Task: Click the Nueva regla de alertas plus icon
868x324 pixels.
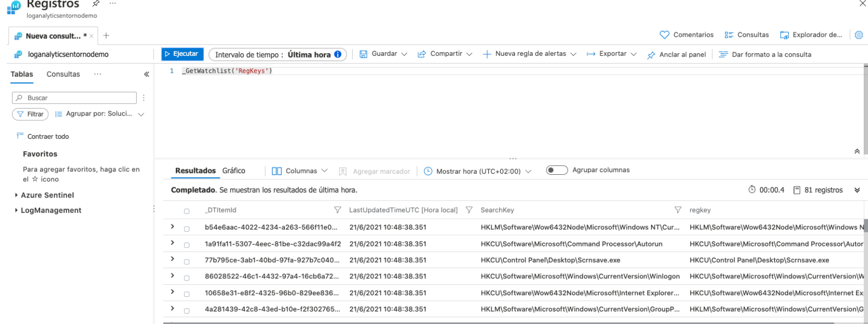Action: (x=487, y=54)
